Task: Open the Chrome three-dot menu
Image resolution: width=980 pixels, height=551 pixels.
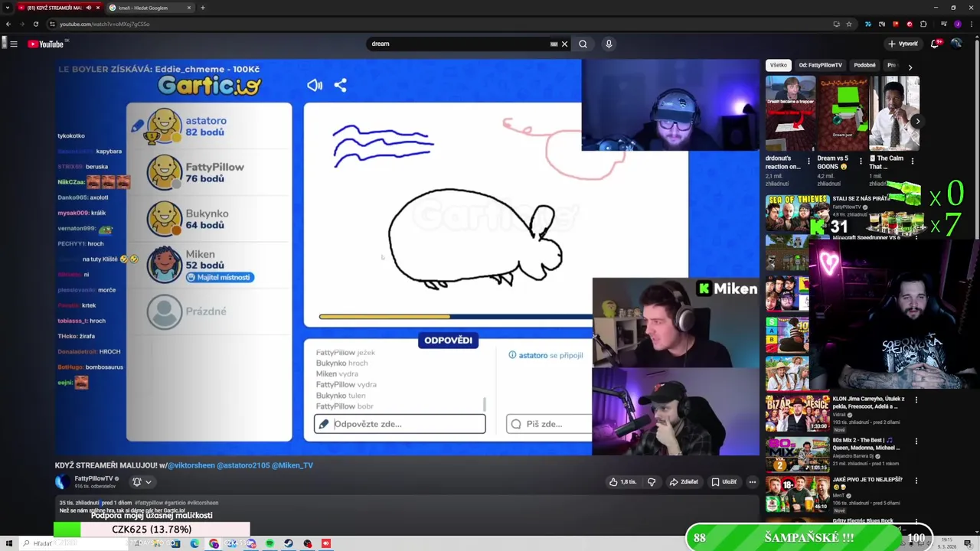Action: pyautogui.click(x=971, y=24)
